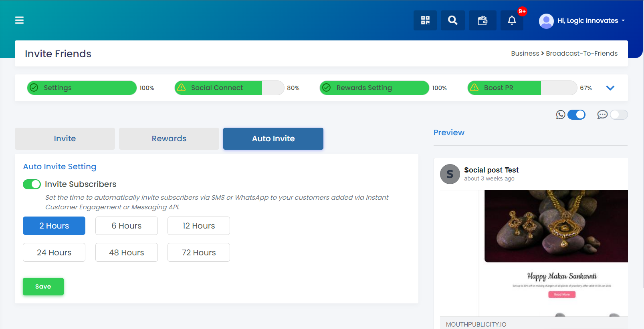The height and width of the screenshot is (329, 644).
Task: Open the QR code scanner icon
Action: point(425,20)
